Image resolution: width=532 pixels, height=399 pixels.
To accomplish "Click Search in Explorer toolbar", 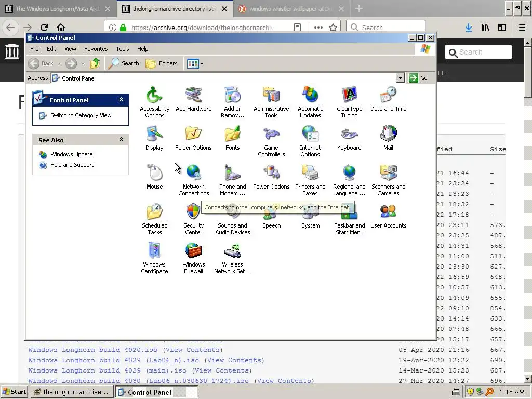I will click(x=124, y=63).
